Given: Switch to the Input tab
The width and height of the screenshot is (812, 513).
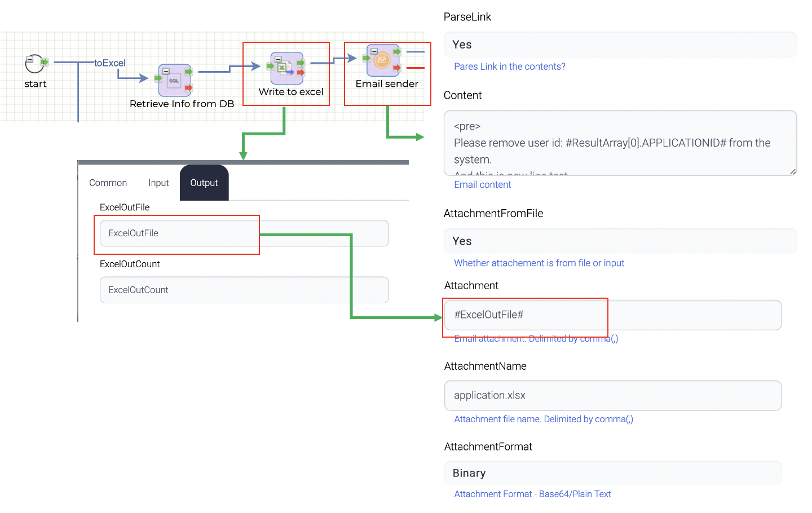Looking at the screenshot, I should coord(158,183).
